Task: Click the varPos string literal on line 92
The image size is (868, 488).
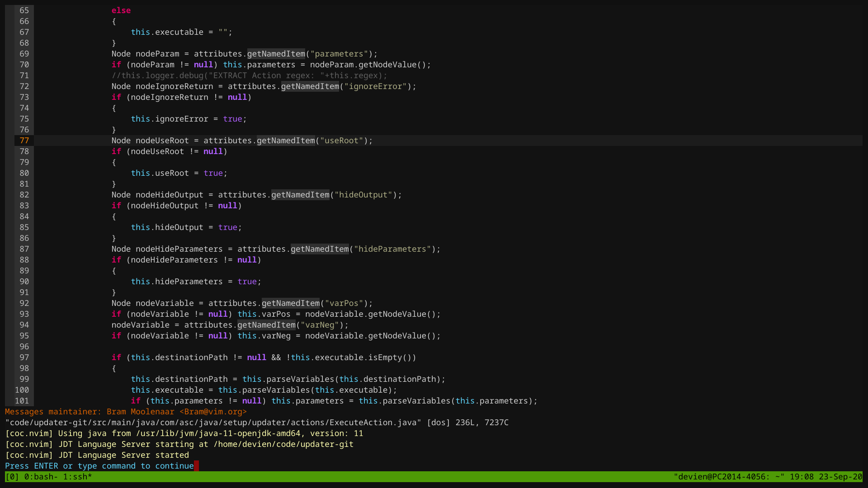Action: [345, 303]
